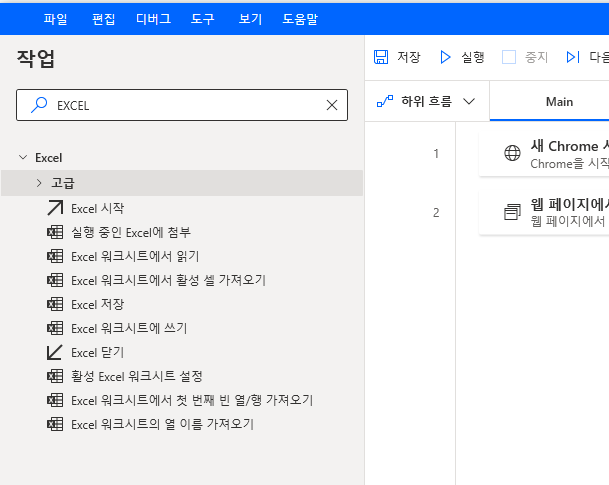Screen dimensions: 609x485
Task: Switch to the Main tab
Action: coord(559,101)
